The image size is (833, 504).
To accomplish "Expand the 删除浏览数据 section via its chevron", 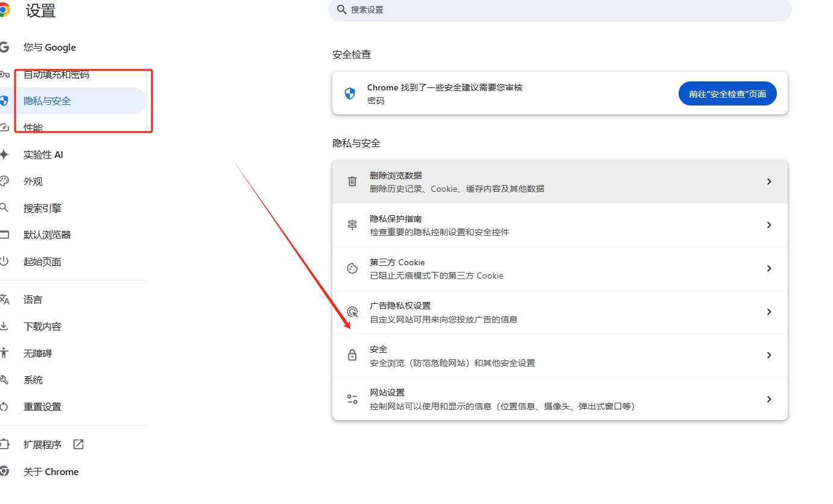I will 769,181.
